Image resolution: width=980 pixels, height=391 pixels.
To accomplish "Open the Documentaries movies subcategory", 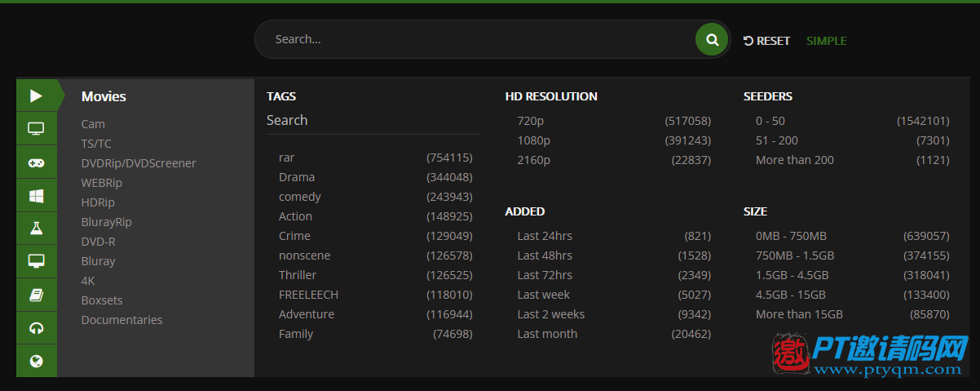I will pos(121,320).
